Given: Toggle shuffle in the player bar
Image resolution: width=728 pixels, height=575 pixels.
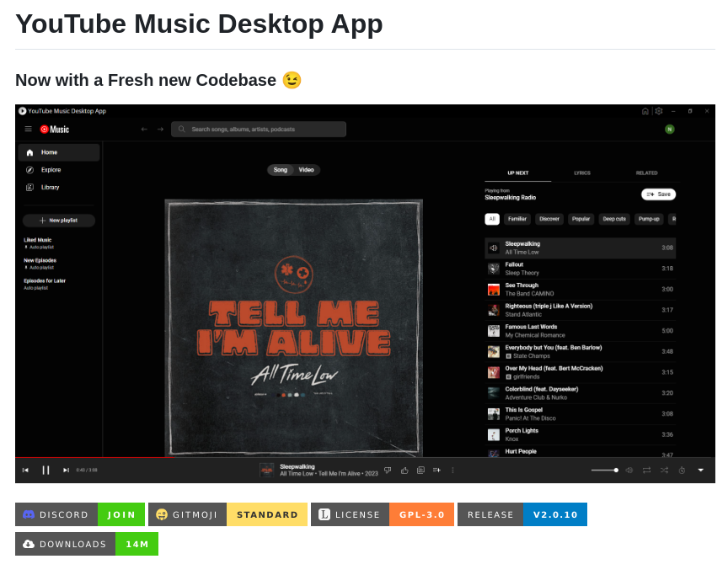Looking at the screenshot, I should (664, 470).
